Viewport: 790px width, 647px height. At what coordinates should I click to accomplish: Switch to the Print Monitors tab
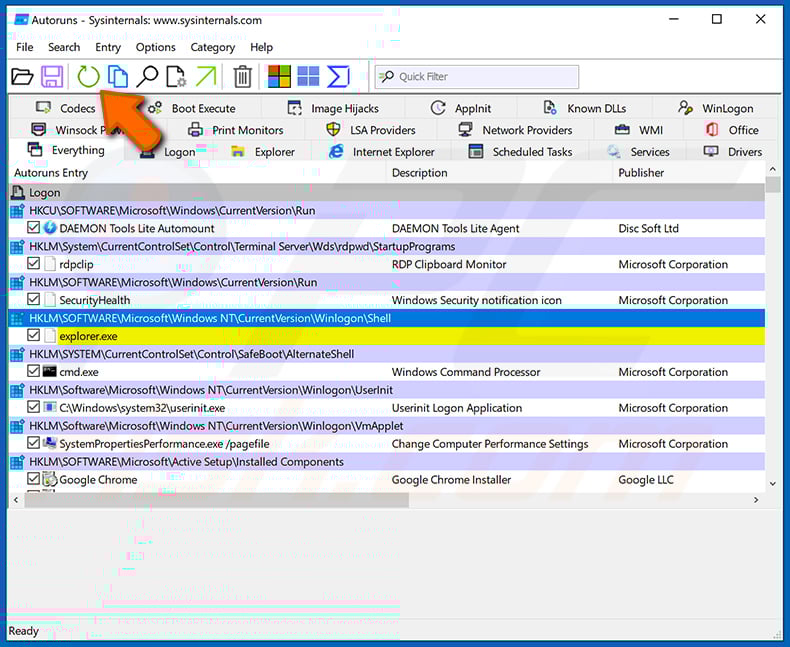[235, 130]
